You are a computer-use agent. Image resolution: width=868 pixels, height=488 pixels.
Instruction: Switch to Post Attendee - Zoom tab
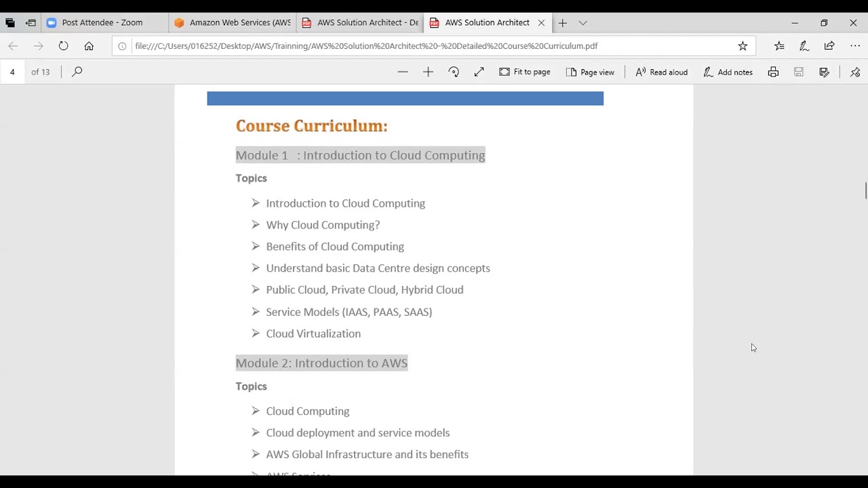pyautogui.click(x=104, y=22)
